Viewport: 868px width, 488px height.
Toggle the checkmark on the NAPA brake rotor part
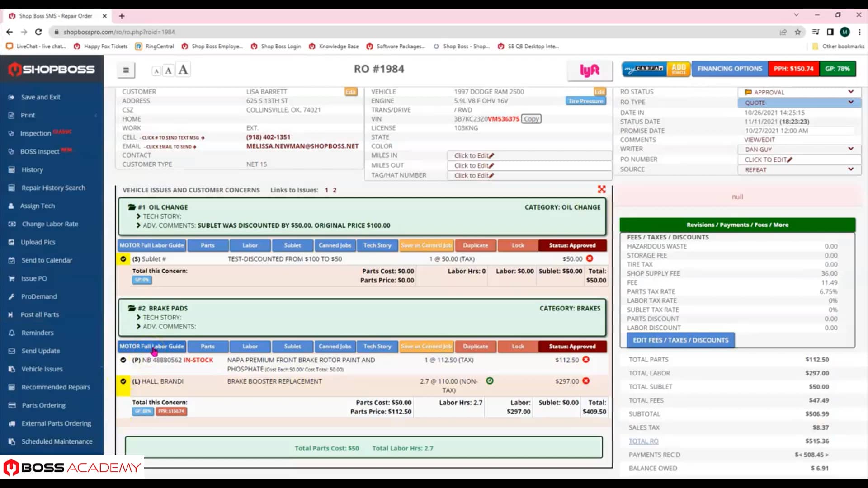pos(123,360)
